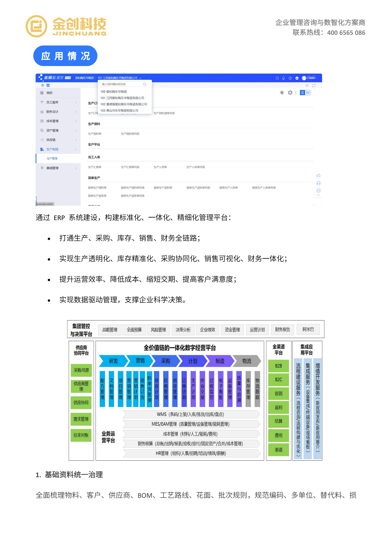
Task: Click the 生产制造 sidebar icon
Action: point(42,149)
